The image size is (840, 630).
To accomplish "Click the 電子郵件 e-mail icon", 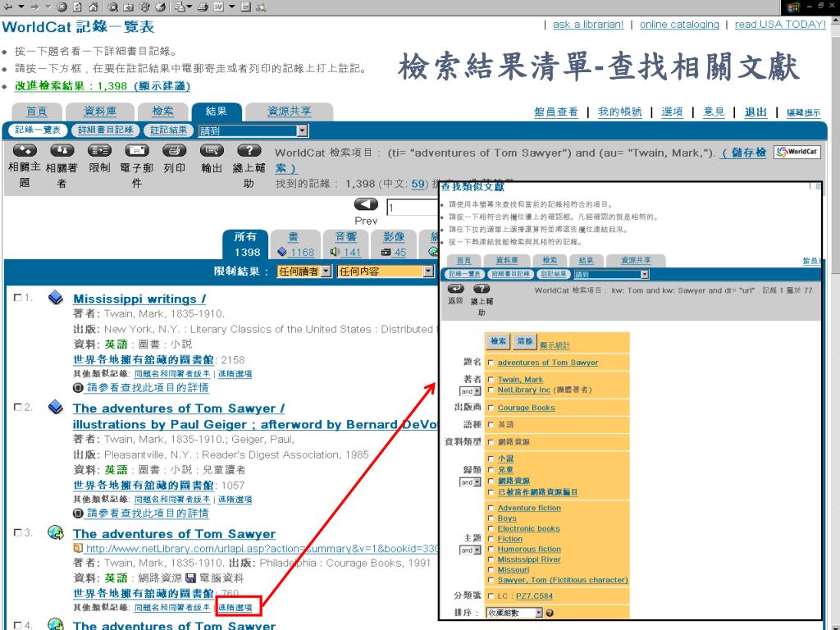I will pyautogui.click(x=137, y=151).
